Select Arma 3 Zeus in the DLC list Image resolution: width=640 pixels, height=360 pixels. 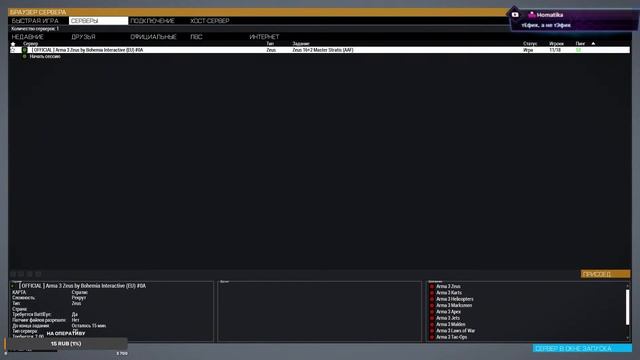448,287
